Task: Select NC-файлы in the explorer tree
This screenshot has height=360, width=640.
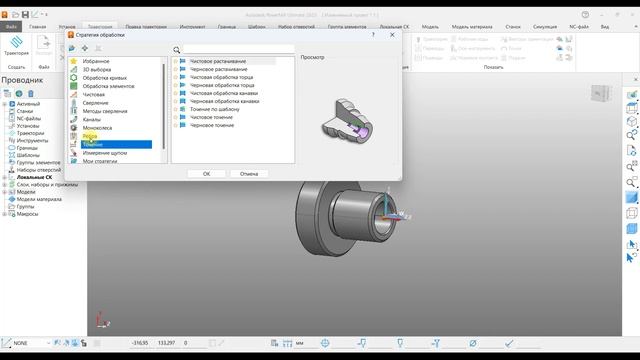Action: pos(29,119)
